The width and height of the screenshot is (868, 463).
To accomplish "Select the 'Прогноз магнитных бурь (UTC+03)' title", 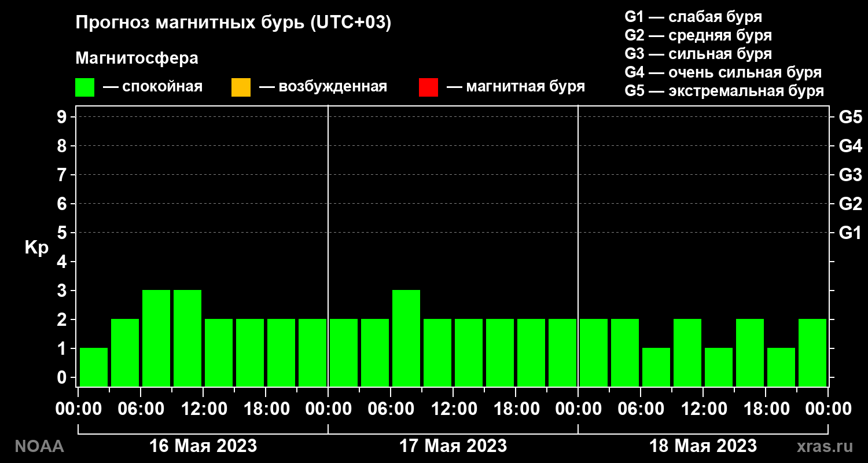I will (233, 23).
